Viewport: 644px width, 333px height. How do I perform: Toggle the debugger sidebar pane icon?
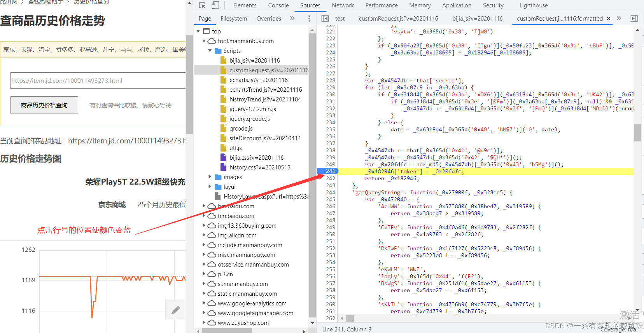634,18
